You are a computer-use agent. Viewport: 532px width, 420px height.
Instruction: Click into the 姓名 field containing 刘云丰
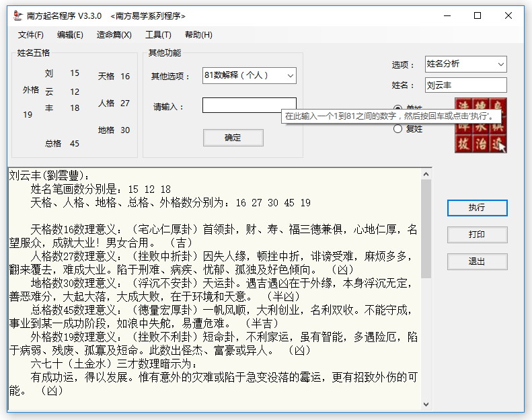pos(466,85)
